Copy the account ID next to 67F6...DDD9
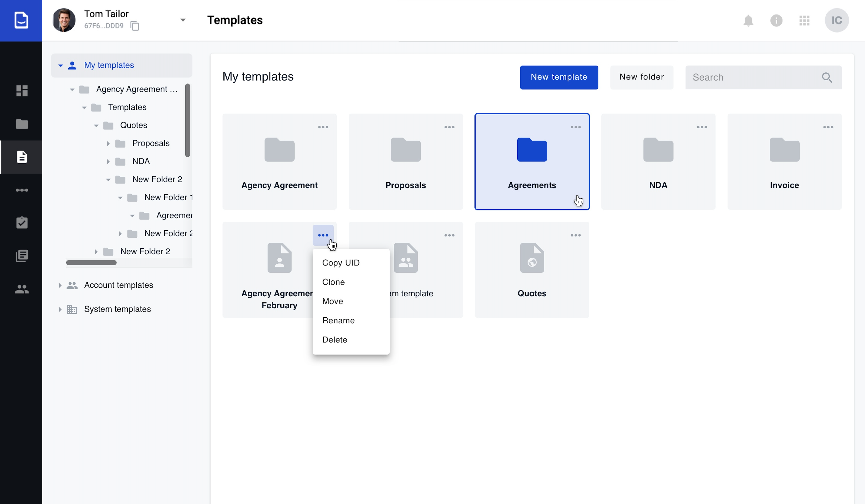This screenshot has height=504, width=865. point(135,26)
